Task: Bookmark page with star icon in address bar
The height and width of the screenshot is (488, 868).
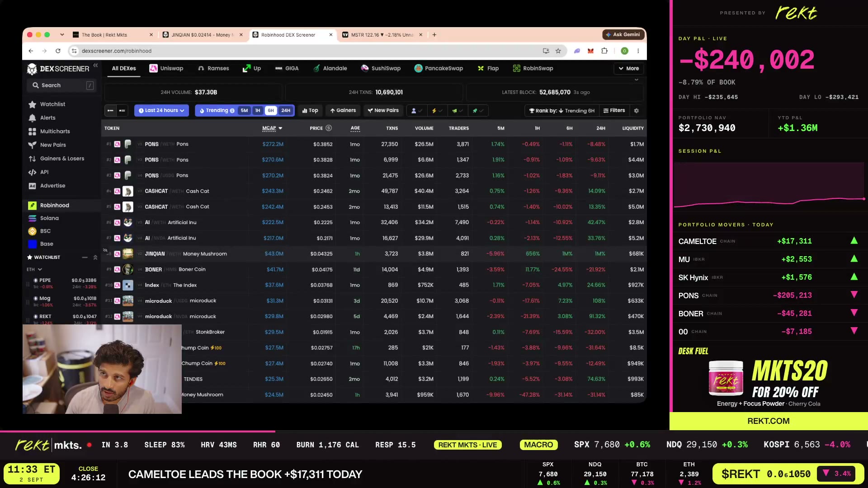Action: tap(558, 51)
